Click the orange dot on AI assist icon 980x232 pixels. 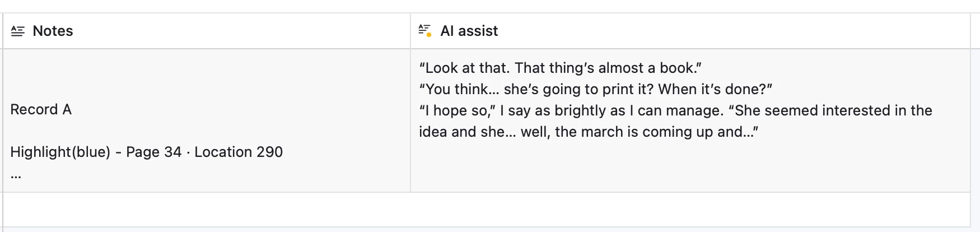429,35
